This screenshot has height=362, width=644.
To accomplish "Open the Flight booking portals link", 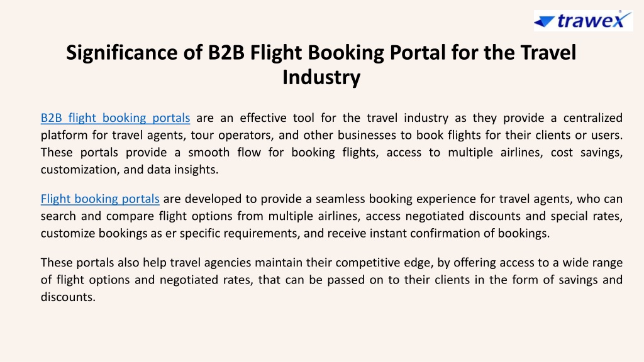I will (100, 199).
